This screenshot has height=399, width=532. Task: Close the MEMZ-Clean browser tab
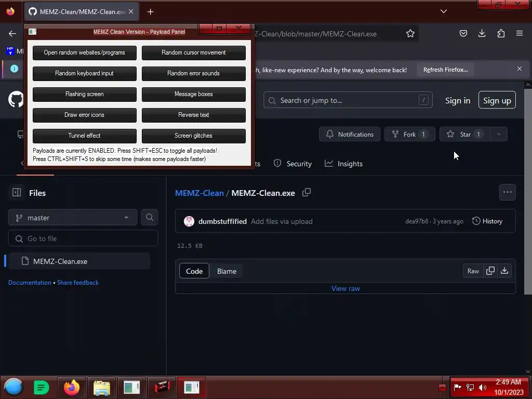tap(131, 11)
